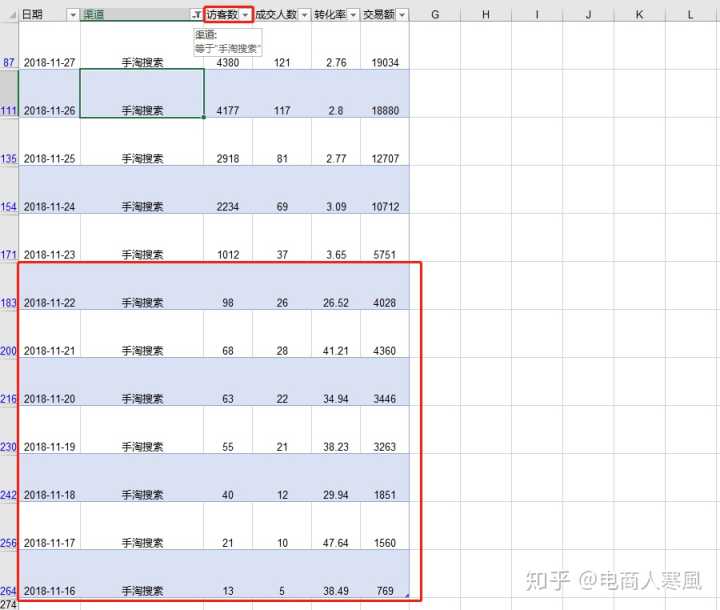This screenshot has width=720, height=610.
Task: Select column K header
Action: [640, 15]
